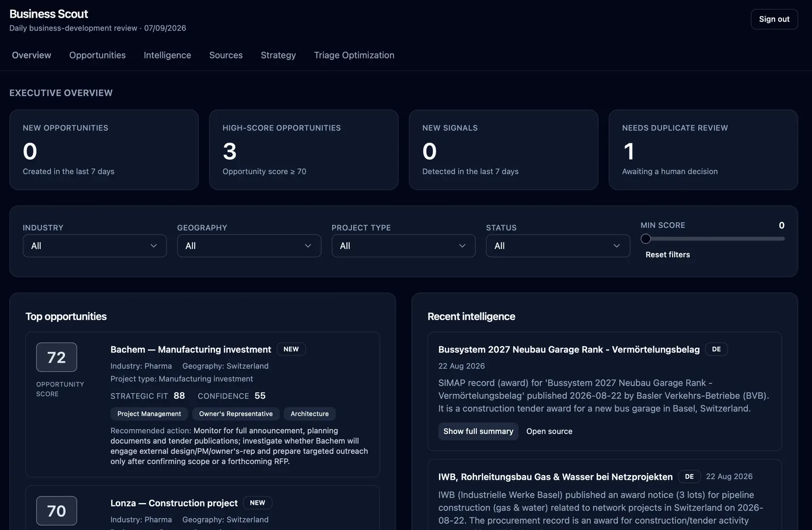
Task: Click the DE badge on Bussystem item
Action: pyautogui.click(x=716, y=349)
